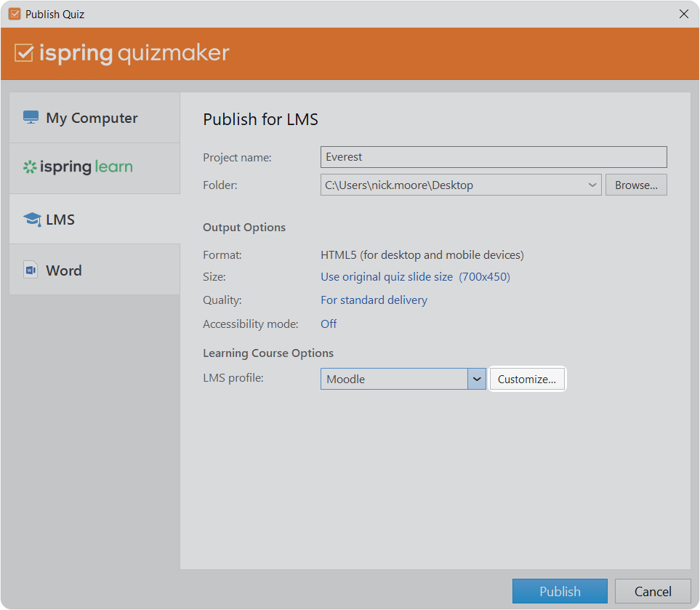
Task: Select the LMS tab
Action: point(94,220)
